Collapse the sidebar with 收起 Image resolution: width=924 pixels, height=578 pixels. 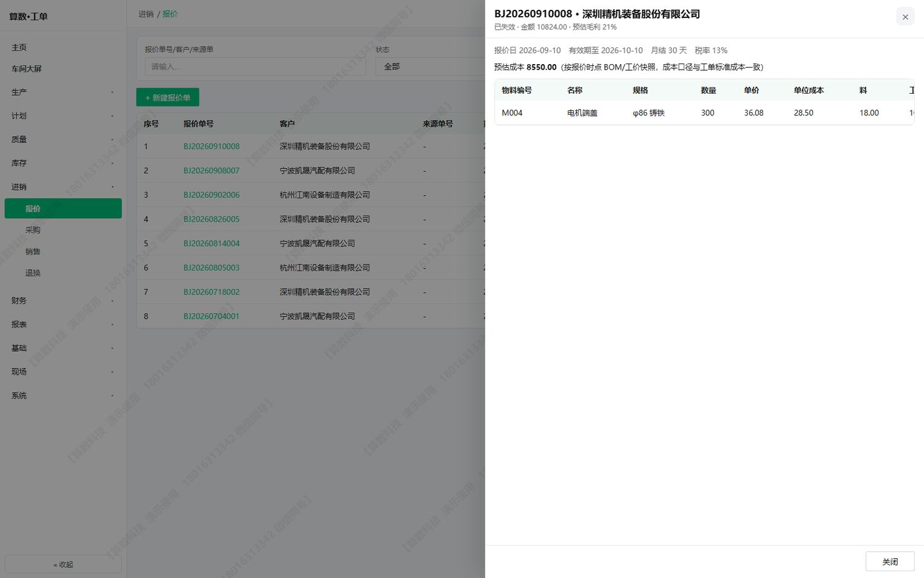pyautogui.click(x=63, y=564)
